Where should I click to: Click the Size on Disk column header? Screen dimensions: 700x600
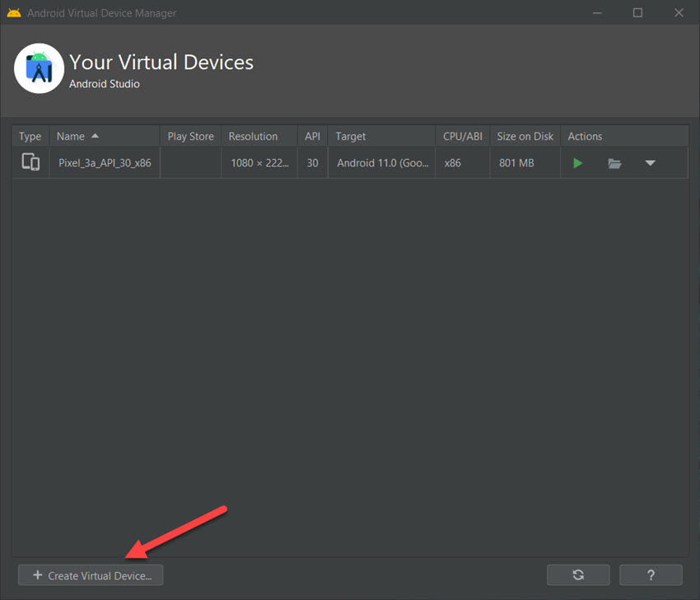click(525, 135)
